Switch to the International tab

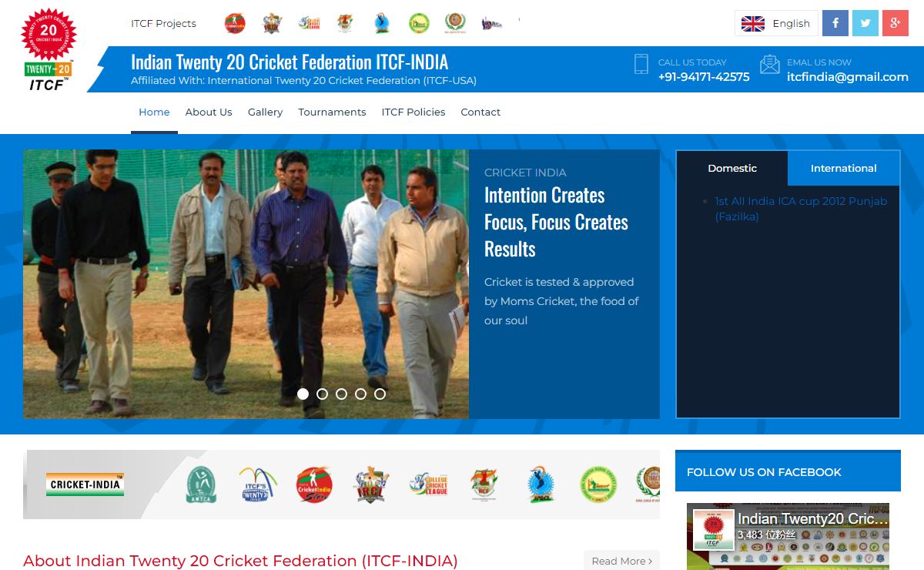pyautogui.click(x=843, y=168)
